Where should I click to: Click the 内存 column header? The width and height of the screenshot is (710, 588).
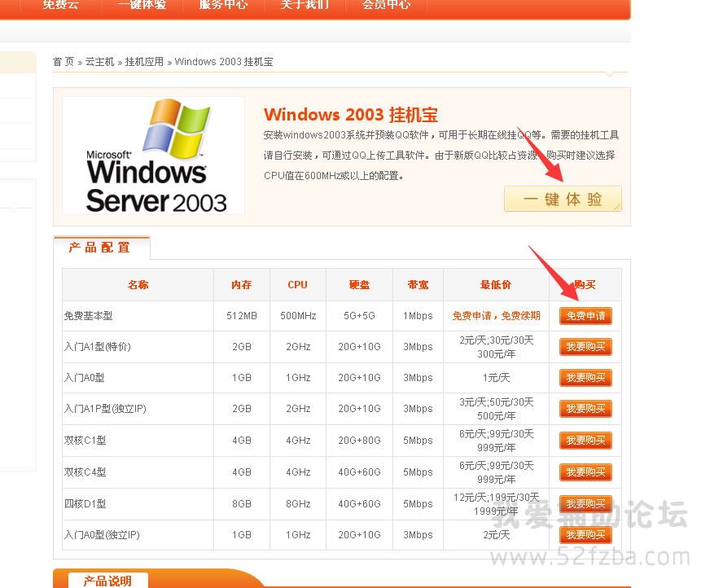pos(241,284)
